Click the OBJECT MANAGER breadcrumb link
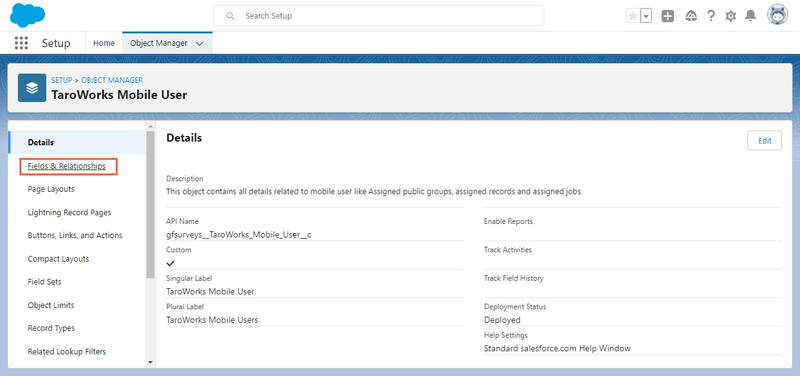This screenshot has width=800, height=376. 112,80
